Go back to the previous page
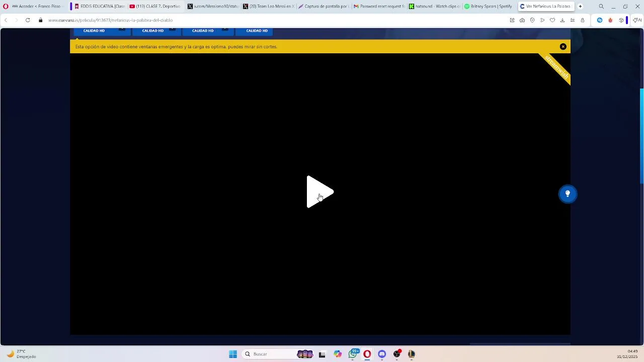 (x=6, y=20)
